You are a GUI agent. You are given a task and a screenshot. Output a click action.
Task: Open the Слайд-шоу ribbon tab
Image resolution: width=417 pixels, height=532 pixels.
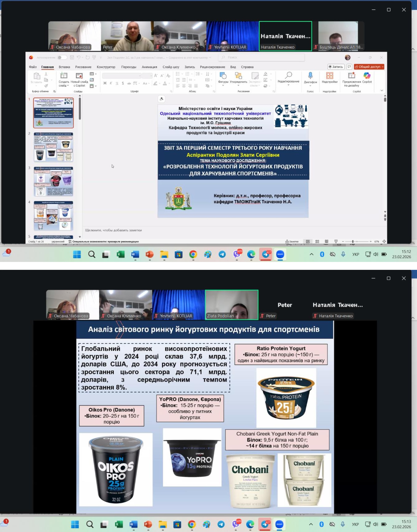coord(171,67)
